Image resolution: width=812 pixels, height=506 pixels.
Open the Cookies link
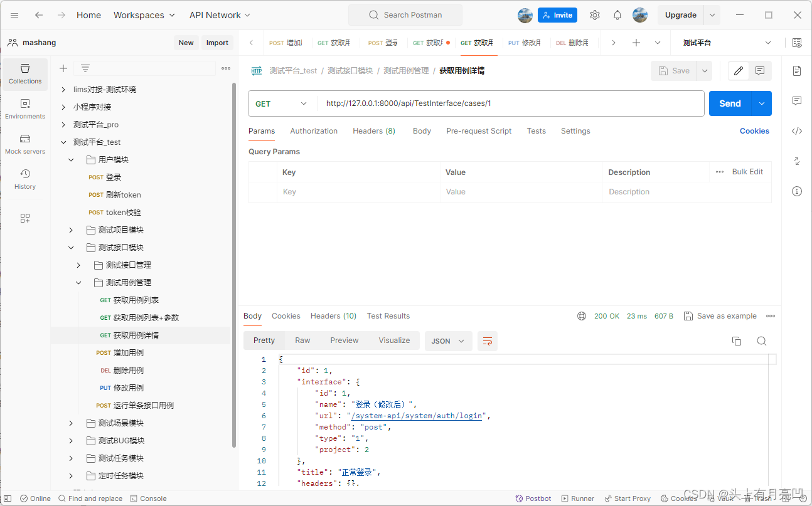click(754, 131)
